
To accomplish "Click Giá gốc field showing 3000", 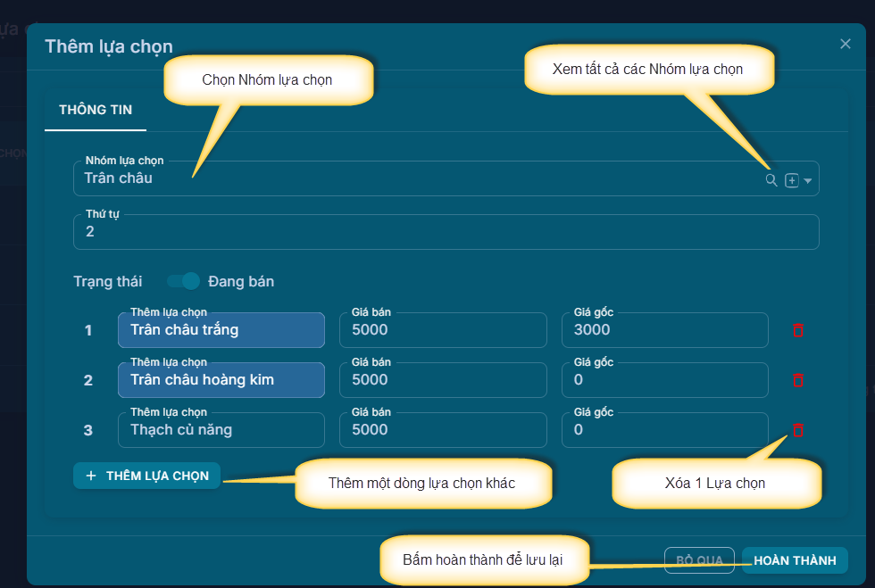I will pos(664,330).
